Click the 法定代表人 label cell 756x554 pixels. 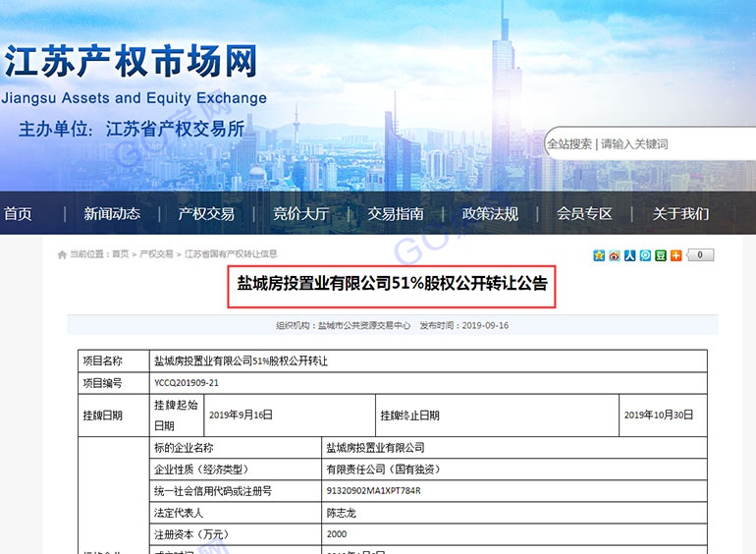236,513
